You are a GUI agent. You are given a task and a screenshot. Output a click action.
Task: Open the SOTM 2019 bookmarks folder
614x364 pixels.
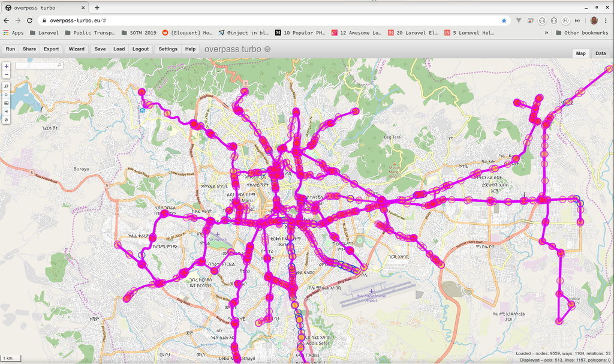point(139,33)
